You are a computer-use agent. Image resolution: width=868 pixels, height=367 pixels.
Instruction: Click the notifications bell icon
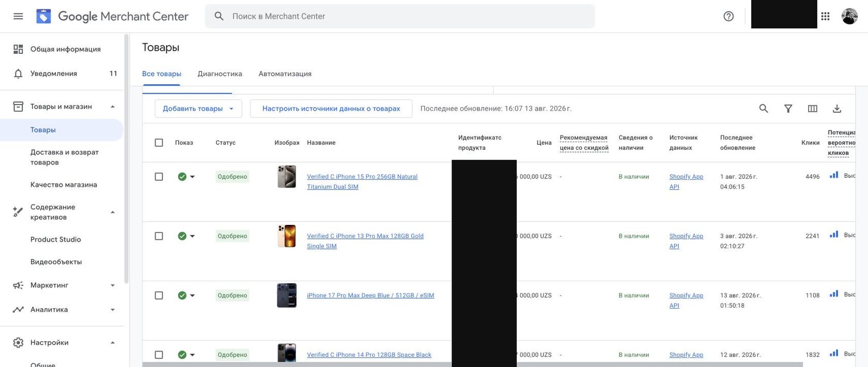tap(18, 73)
